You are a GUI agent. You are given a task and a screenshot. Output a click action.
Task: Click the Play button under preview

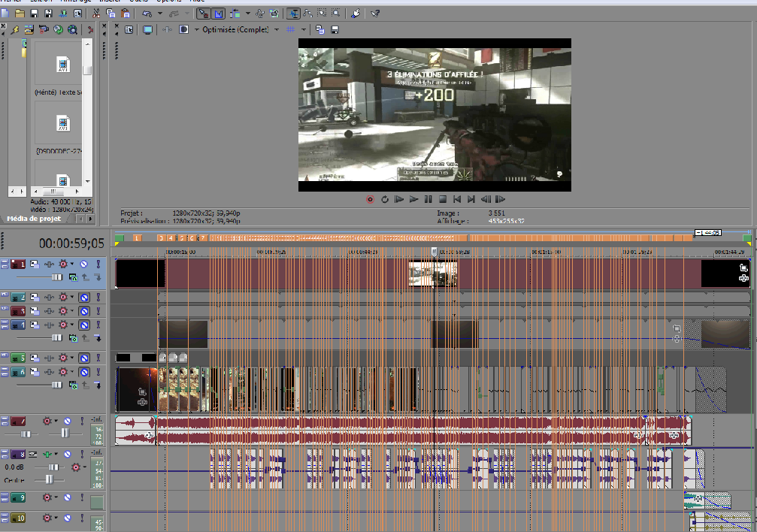click(413, 199)
